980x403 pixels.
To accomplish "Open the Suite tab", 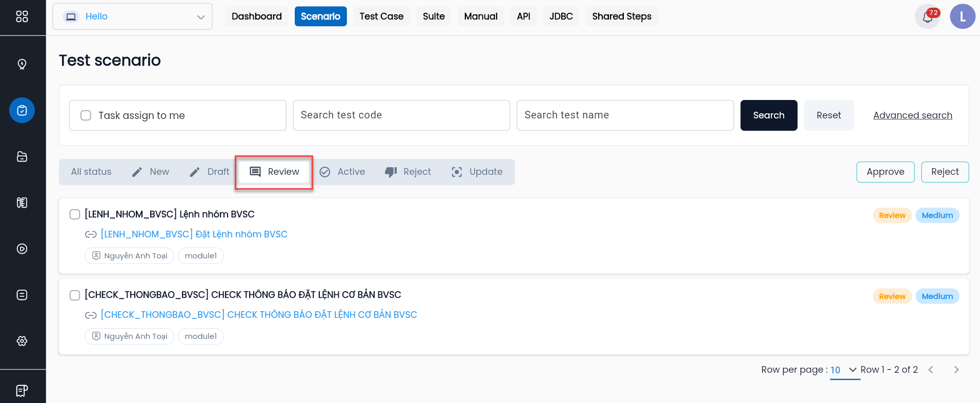I will click(434, 16).
